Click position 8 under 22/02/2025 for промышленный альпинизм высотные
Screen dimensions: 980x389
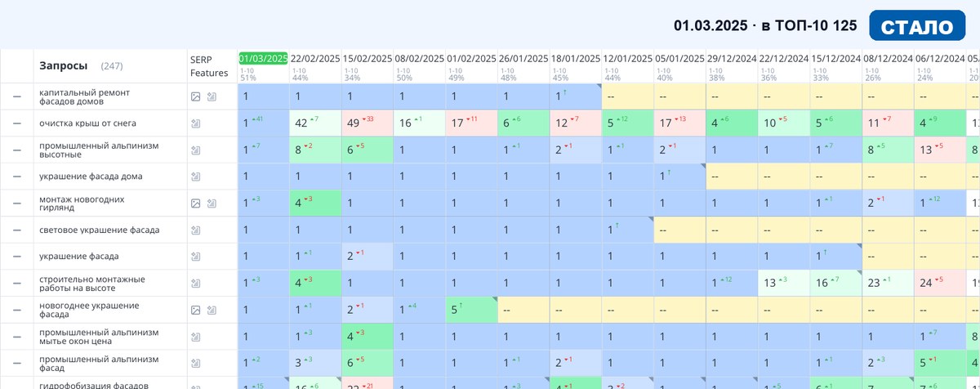click(x=315, y=150)
